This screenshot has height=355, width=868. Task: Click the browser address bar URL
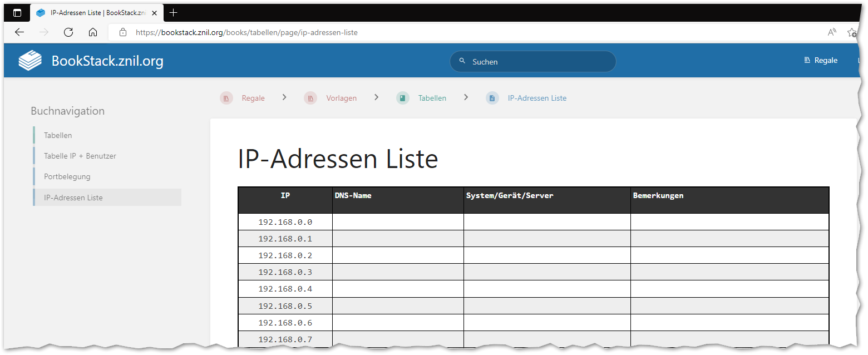(x=246, y=32)
